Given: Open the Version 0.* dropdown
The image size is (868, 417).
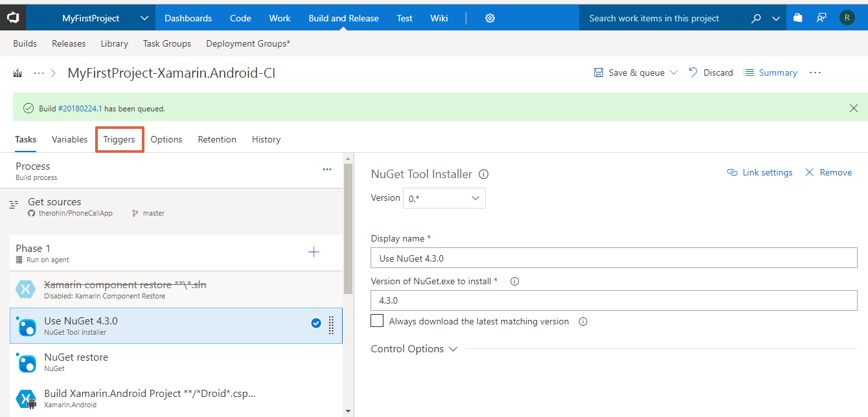Looking at the screenshot, I should pyautogui.click(x=444, y=198).
